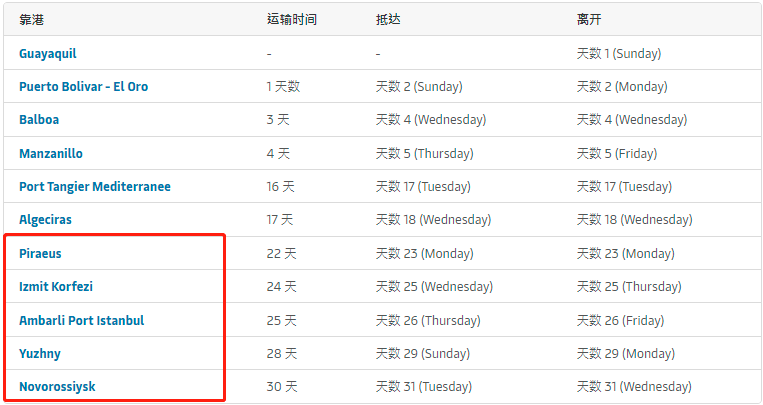Open the Balboa port link

click(x=39, y=120)
